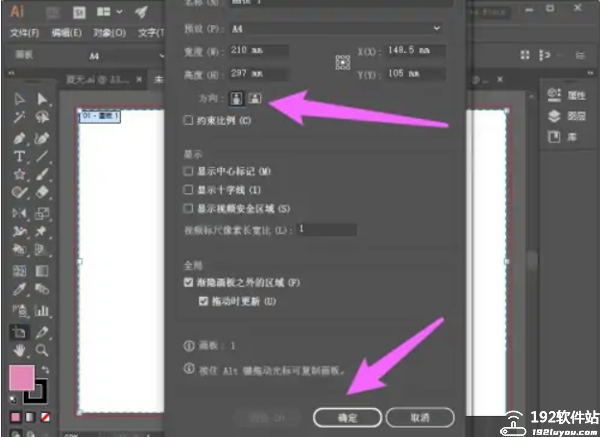This screenshot has height=437, width=600.
Task: Select the Pen tool
Action: 19,138
